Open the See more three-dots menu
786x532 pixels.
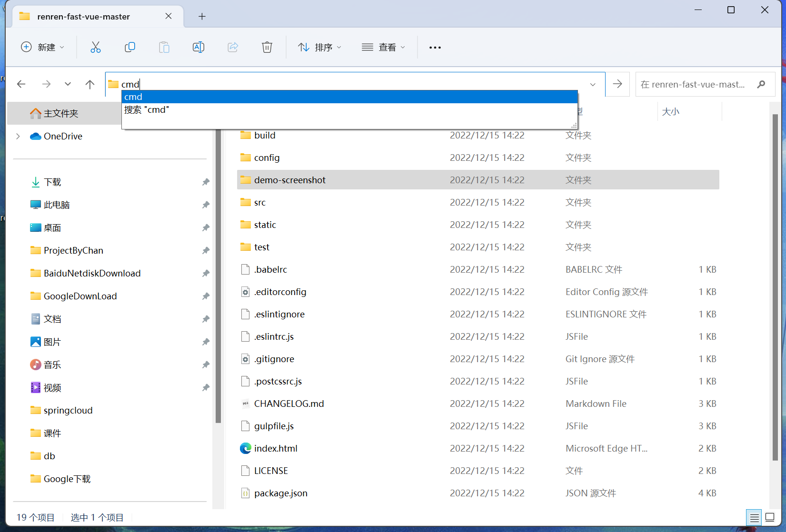(x=435, y=48)
